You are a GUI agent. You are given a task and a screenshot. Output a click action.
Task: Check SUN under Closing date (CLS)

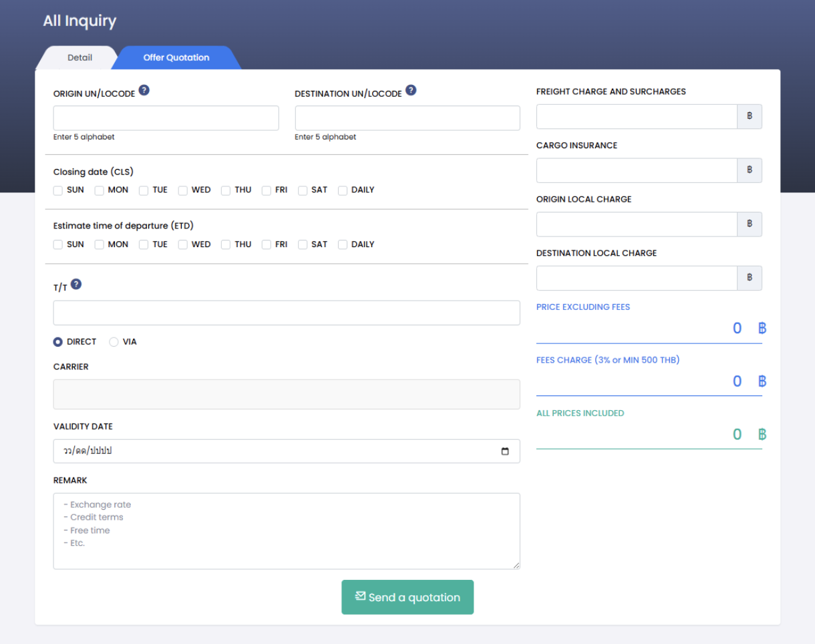tap(58, 190)
